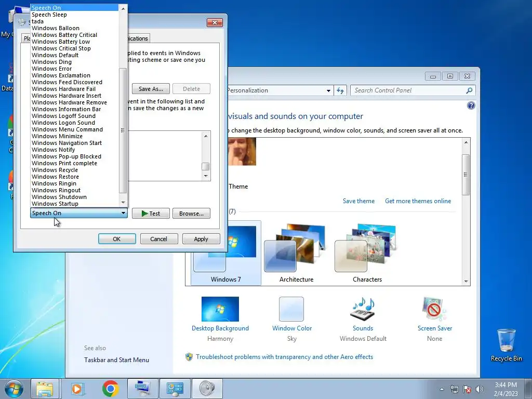Open Screen Saver settings icon
Screen dimensions: 532x399
[x=435, y=309]
